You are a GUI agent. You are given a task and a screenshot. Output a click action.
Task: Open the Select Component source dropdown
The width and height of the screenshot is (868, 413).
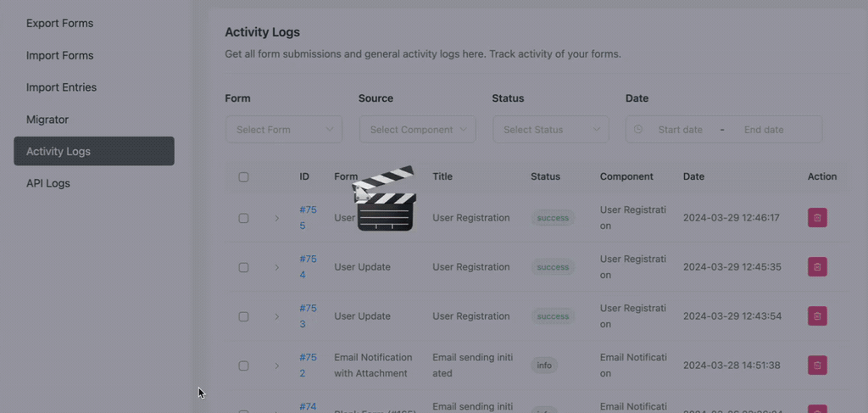click(418, 130)
